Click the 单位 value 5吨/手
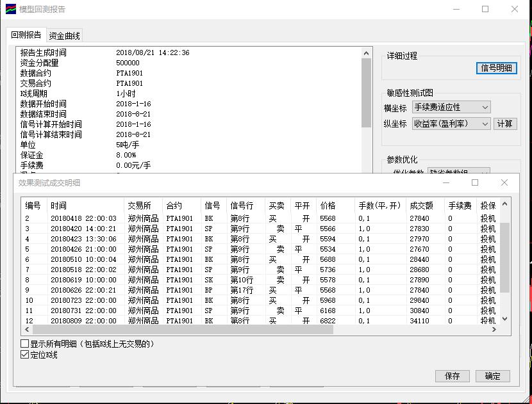 (x=128, y=145)
